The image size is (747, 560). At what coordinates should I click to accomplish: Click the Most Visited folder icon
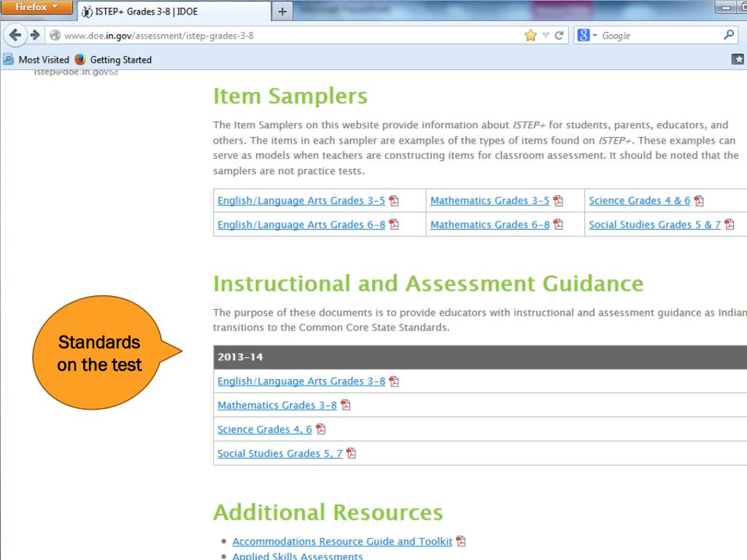pyautogui.click(x=9, y=59)
